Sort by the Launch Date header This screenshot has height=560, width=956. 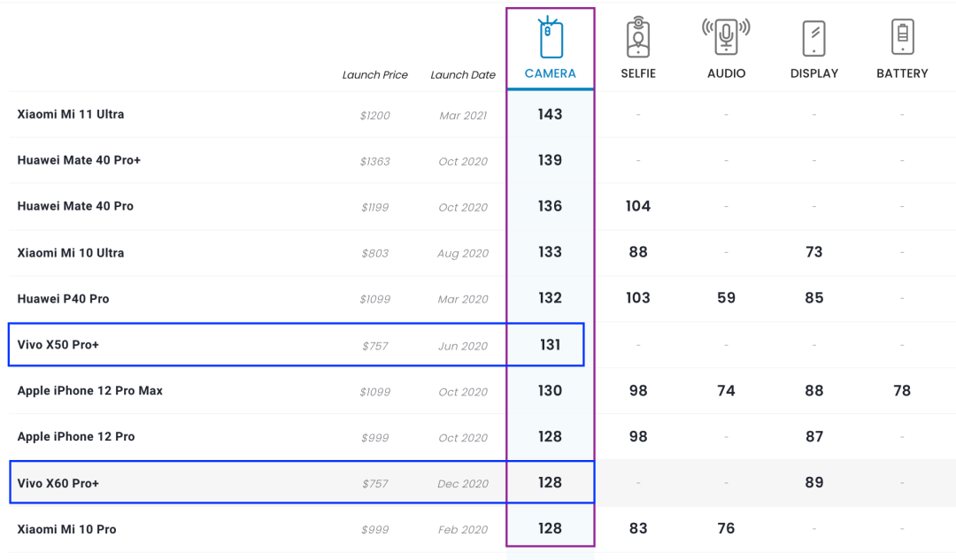(463, 75)
